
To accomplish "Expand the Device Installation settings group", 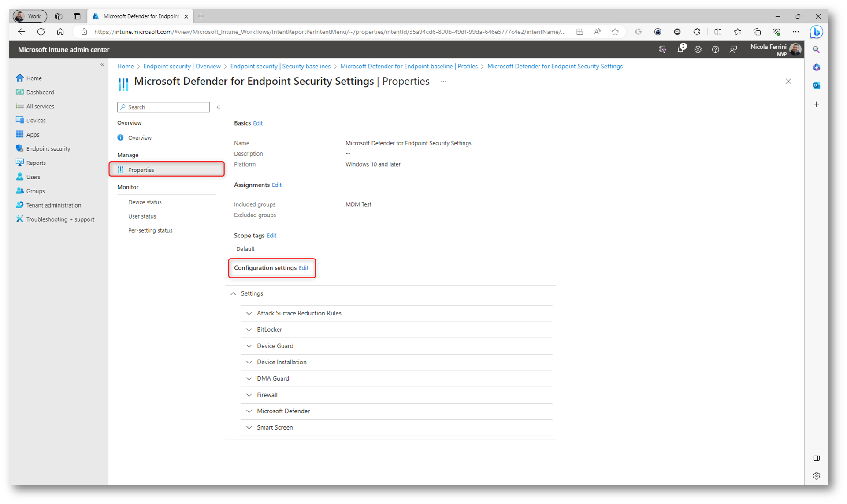I will pyautogui.click(x=249, y=362).
